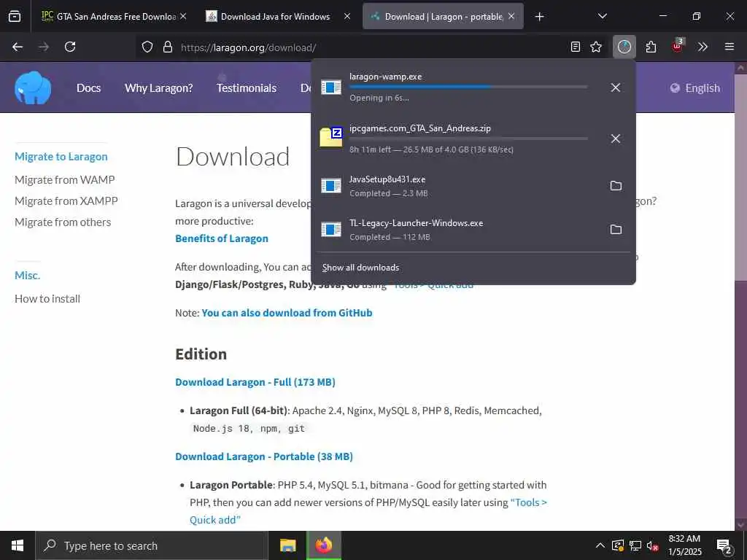
Task: Follow the Benefits of Laragon link
Action: [222, 238]
